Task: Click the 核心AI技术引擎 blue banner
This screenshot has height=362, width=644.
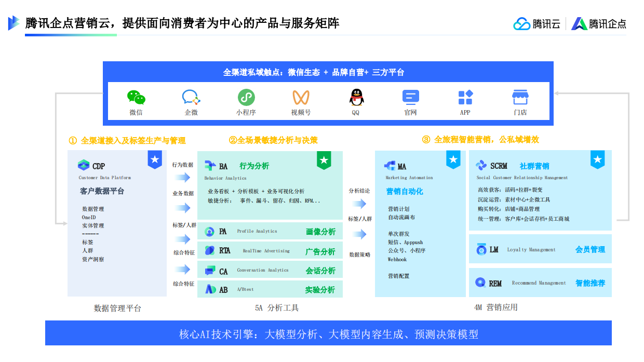Action: [x=328, y=333]
